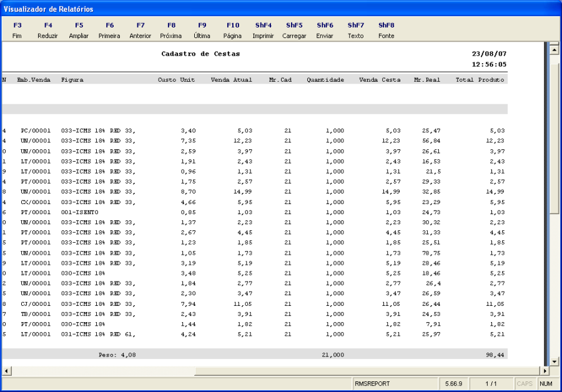Click the 'CX/00001' packaging cell
Viewport: 562px width, 392px height.
(36, 202)
